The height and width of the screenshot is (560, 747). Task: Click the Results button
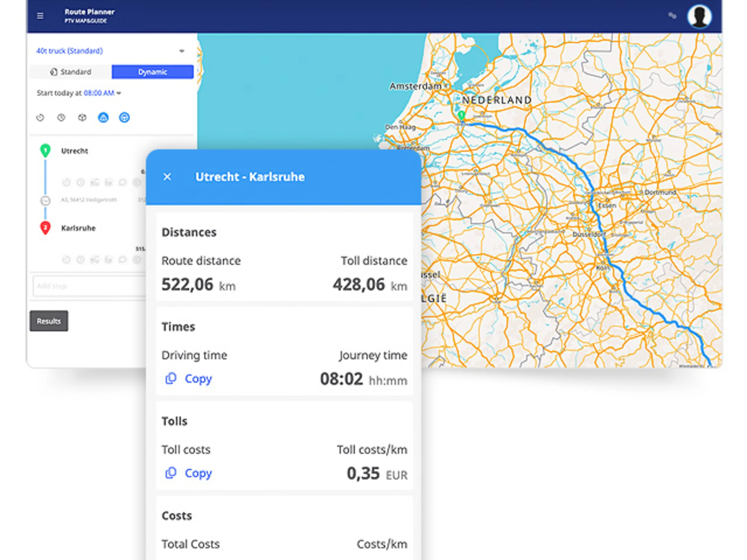(49, 321)
